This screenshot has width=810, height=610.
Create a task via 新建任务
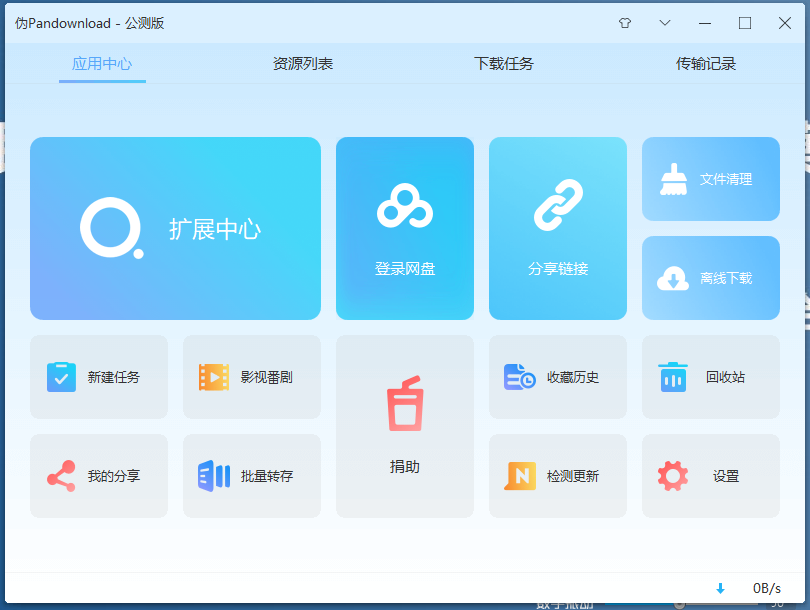99,377
